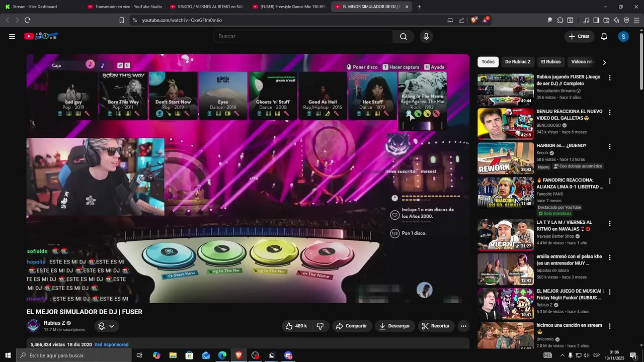Click the Descargar button
This screenshot has width=644, height=362.
[x=394, y=326]
